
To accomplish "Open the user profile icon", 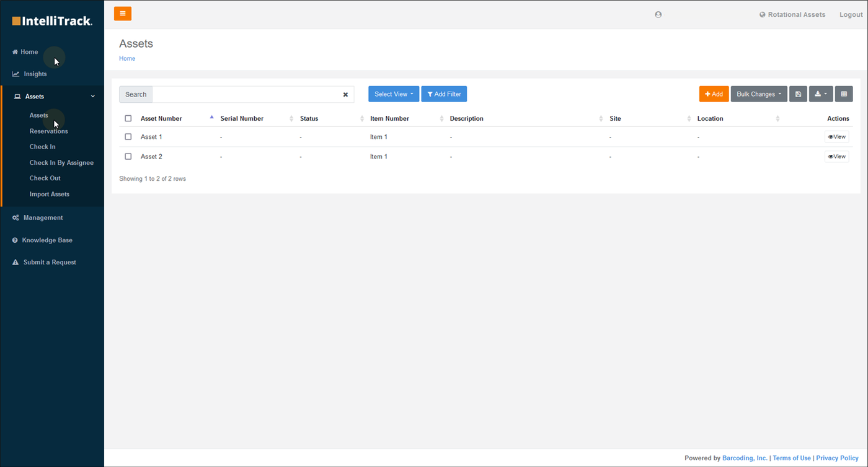I will 658,15.
